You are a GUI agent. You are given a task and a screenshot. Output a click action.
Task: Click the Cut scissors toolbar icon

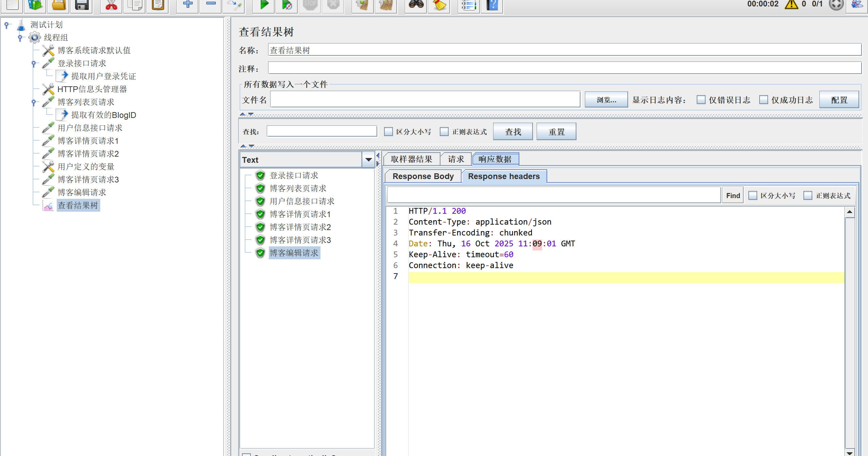point(111,5)
